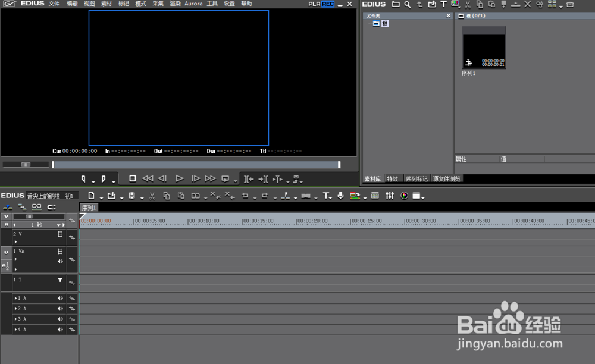Expand the 1 A audio track triangle

(x=15, y=299)
